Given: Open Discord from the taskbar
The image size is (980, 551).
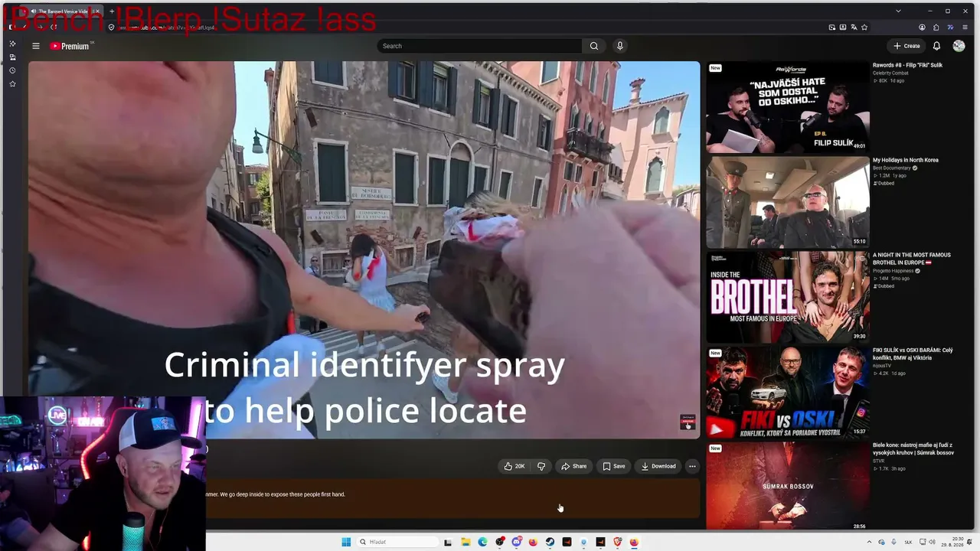Looking at the screenshot, I should click(x=517, y=542).
